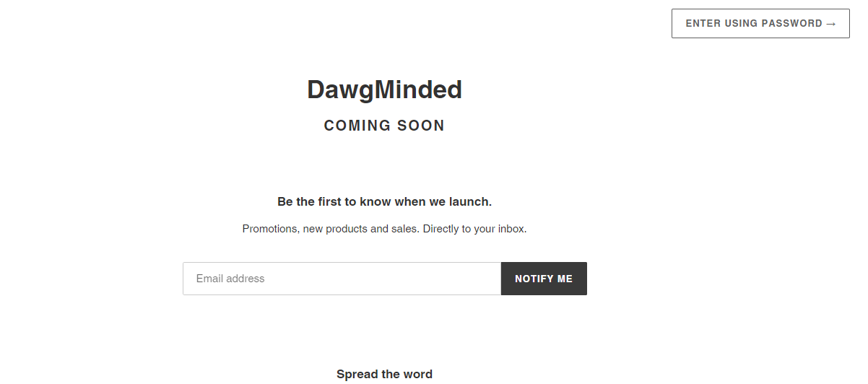Select the "Be the first to know" heading
The width and height of the screenshot is (868, 384).
(384, 201)
